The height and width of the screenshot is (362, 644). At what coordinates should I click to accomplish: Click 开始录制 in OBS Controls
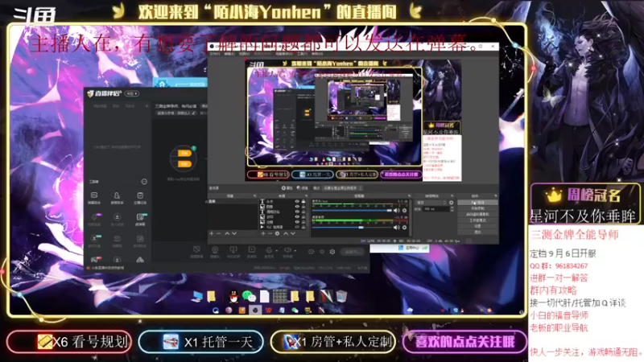pyautogui.click(x=477, y=208)
